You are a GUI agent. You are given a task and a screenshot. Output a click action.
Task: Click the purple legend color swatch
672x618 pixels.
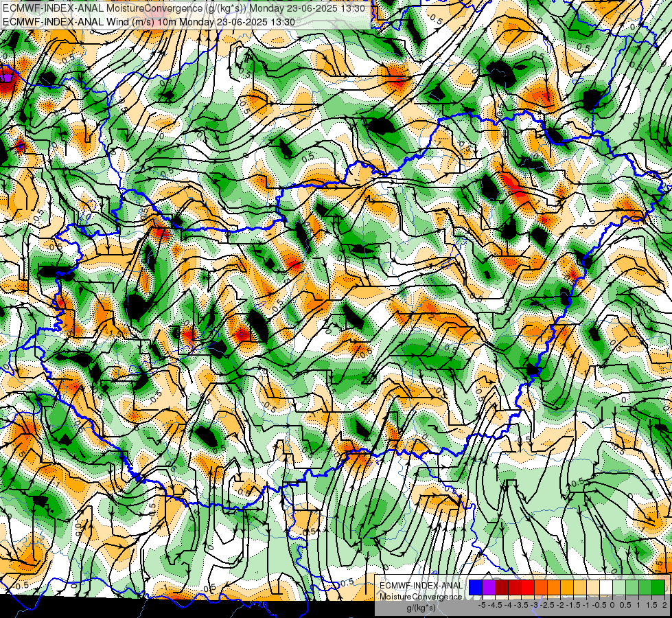(489, 588)
